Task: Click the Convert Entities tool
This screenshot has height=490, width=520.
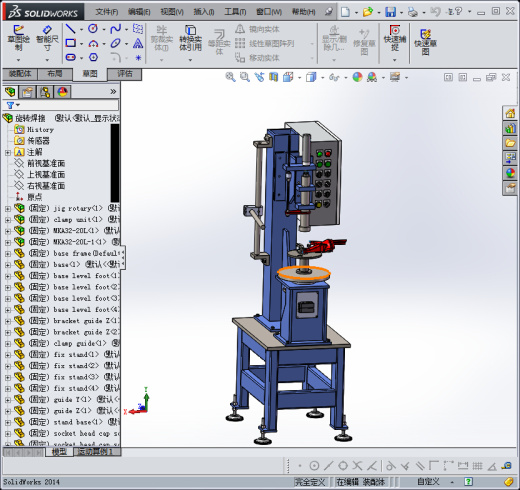Action: click(190, 38)
